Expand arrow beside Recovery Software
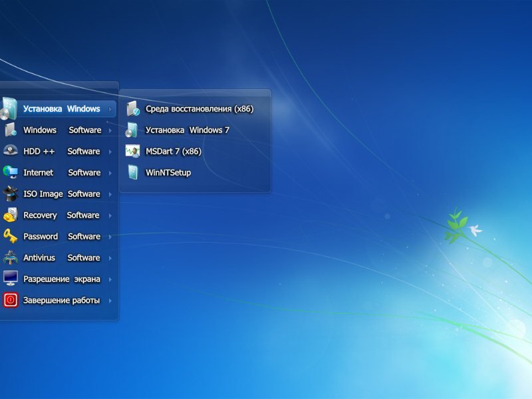The height and width of the screenshot is (399, 532). click(x=110, y=215)
